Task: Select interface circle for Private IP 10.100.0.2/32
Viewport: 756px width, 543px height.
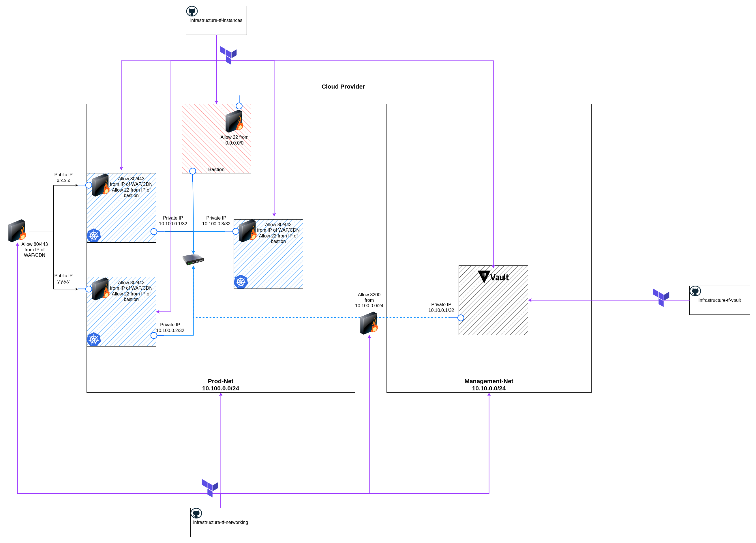Action: point(154,335)
